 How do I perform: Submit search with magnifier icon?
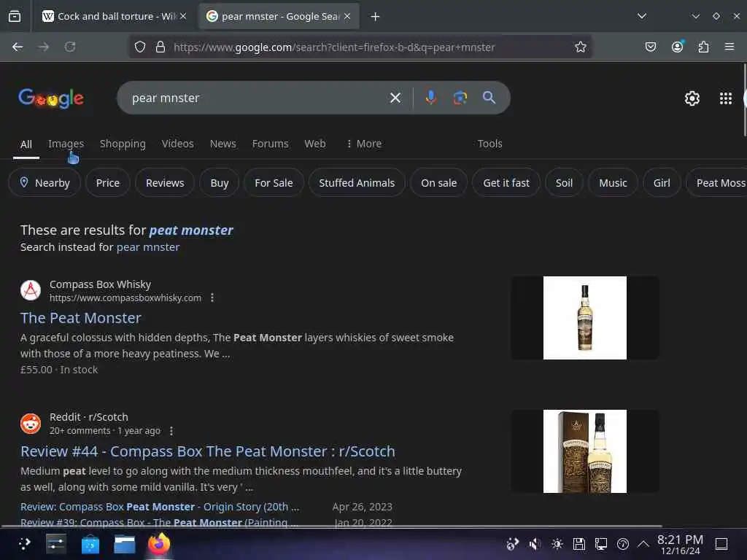[489, 98]
